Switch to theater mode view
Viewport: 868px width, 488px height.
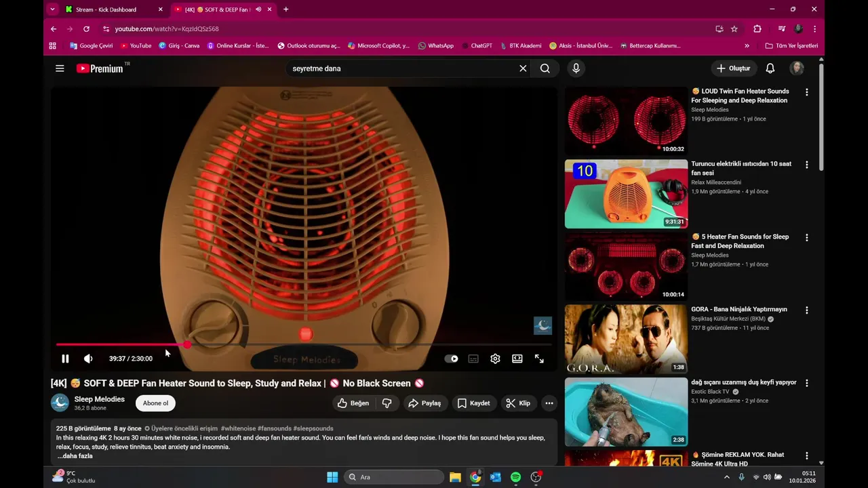[517, 359]
